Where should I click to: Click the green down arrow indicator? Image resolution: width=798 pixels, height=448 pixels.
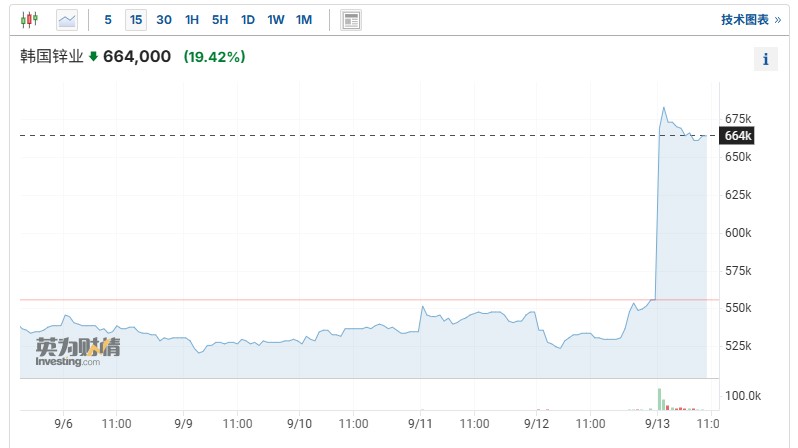[94, 57]
